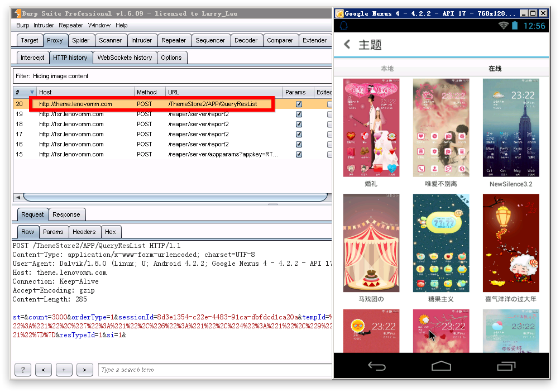Switch to the Target tab
The image size is (560, 392).
coord(30,40)
